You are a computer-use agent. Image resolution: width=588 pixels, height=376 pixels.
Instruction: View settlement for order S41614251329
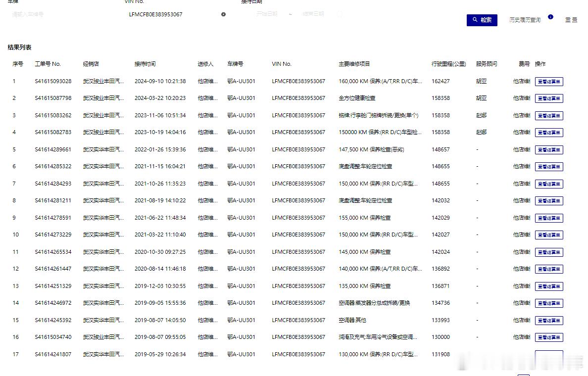549,286
